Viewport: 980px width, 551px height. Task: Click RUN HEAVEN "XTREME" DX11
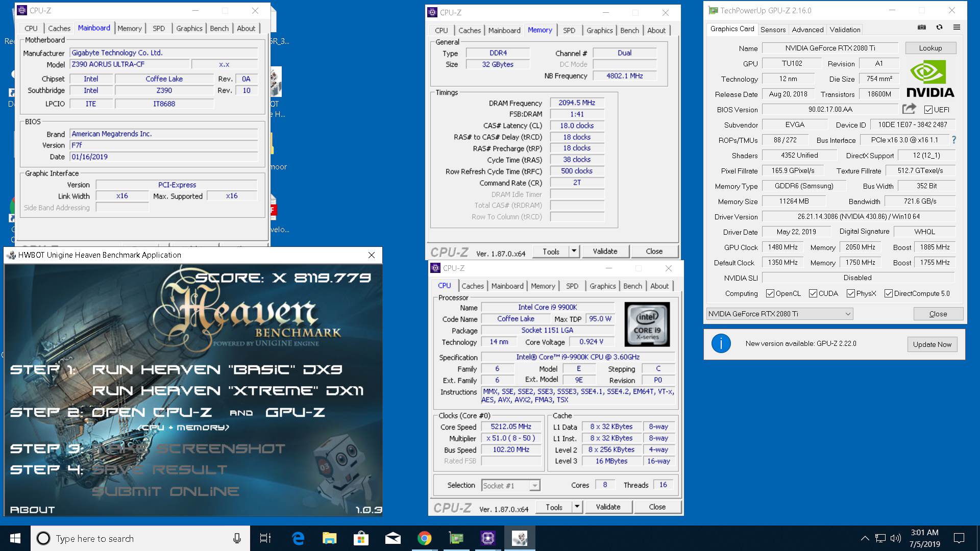228,391
